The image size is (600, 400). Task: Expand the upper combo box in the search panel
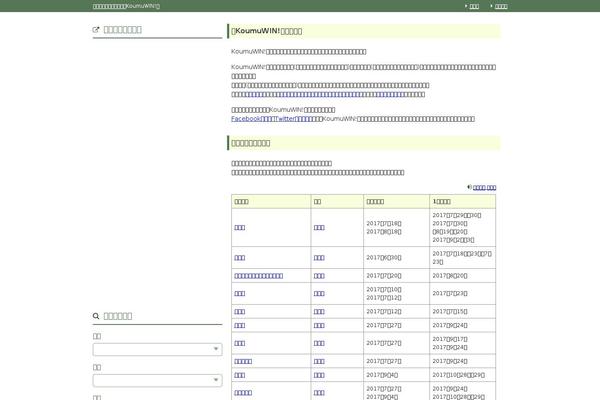(157, 349)
